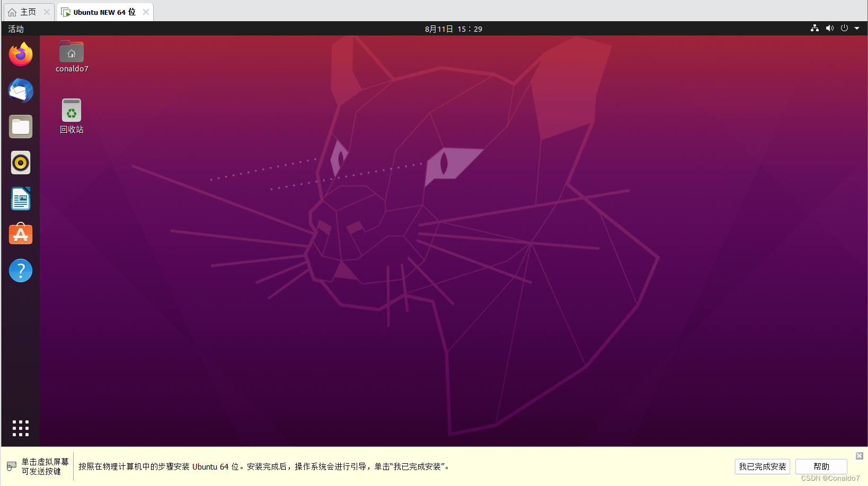Click the power icon in top bar
The image size is (868, 486).
click(844, 28)
